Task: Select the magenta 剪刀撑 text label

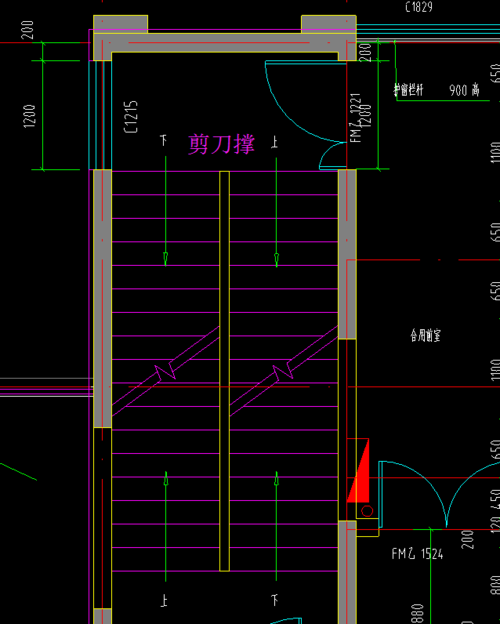Action: tap(221, 144)
